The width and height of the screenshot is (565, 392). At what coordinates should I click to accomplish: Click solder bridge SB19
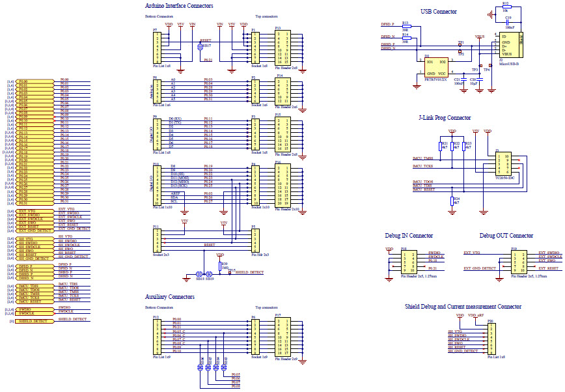coord(209,273)
